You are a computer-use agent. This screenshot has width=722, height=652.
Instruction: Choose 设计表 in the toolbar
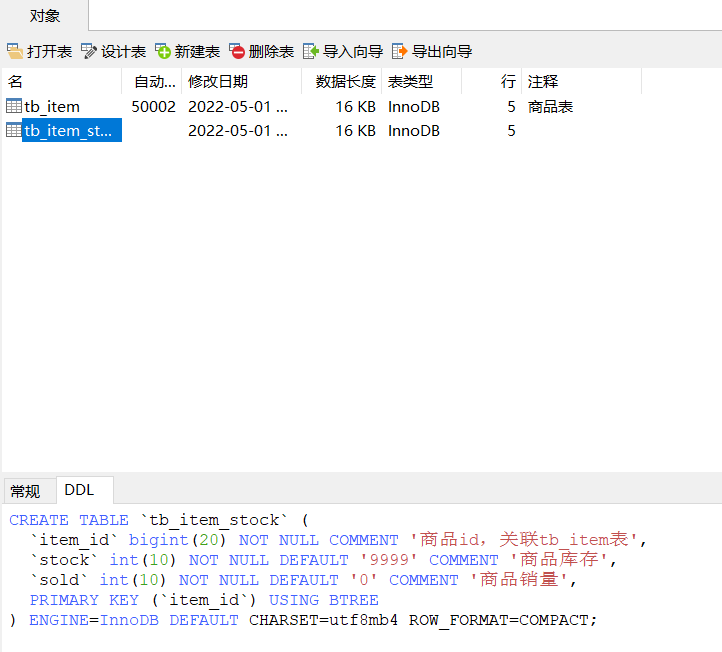(x=123, y=52)
